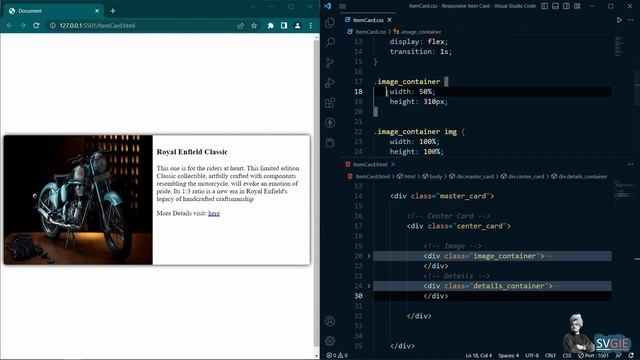Expand the folded details_container div
Image resolution: width=640 pixels, height=360 pixels.
point(369,286)
